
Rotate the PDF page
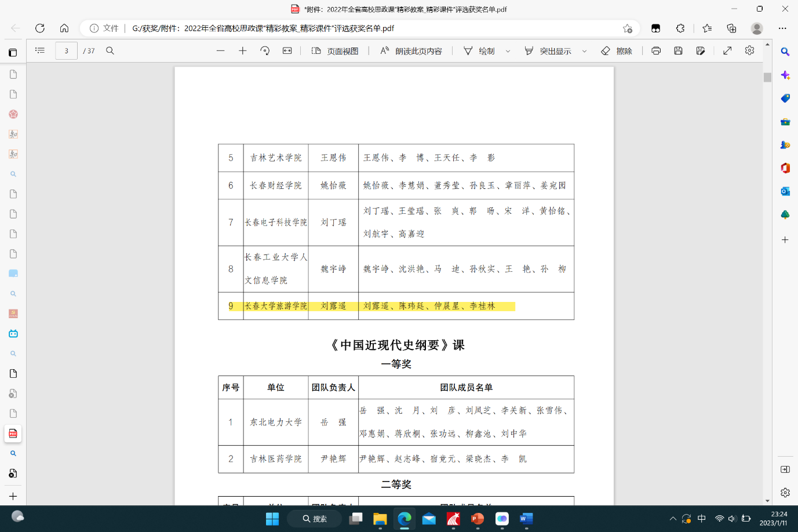pos(265,50)
